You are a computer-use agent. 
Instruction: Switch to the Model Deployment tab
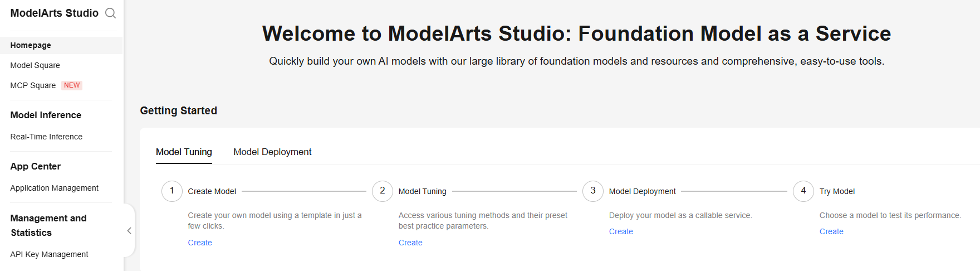(x=272, y=152)
